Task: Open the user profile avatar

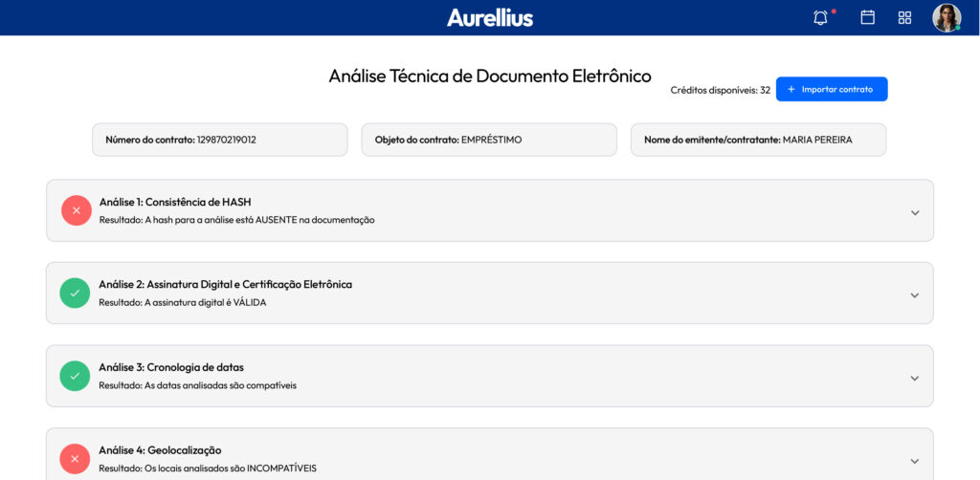Action: click(x=947, y=17)
